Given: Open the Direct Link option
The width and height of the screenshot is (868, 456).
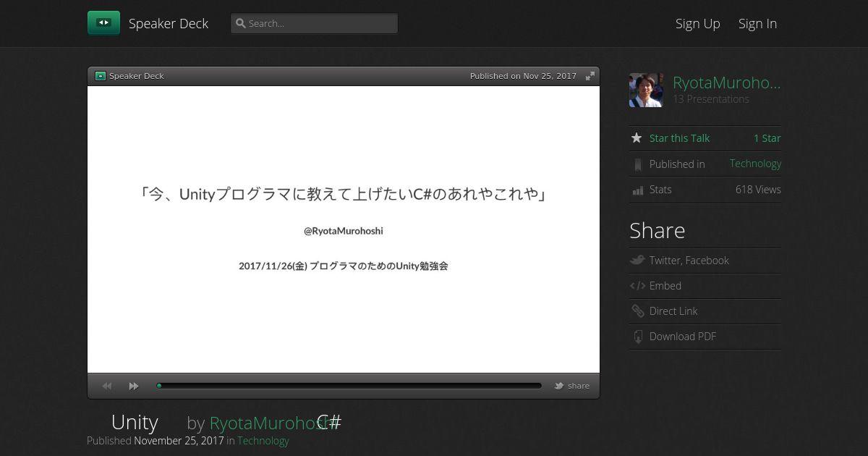Looking at the screenshot, I should (673, 311).
